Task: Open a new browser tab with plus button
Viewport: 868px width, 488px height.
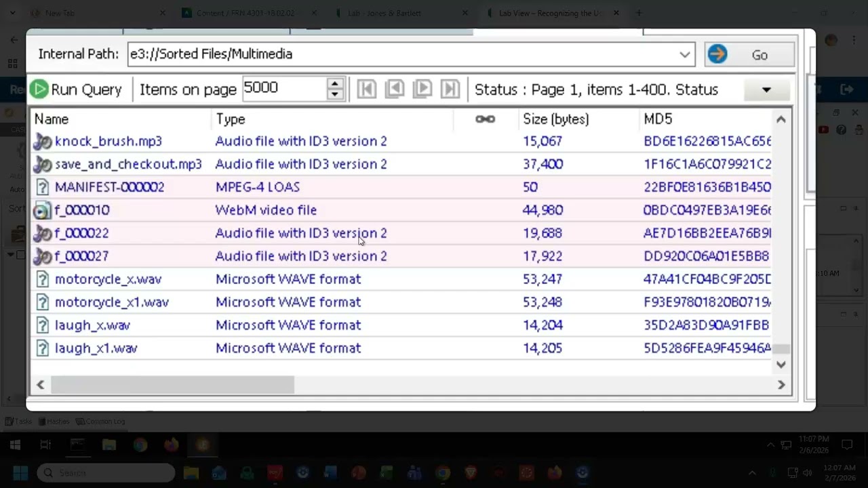Action: tap(639, 13)
